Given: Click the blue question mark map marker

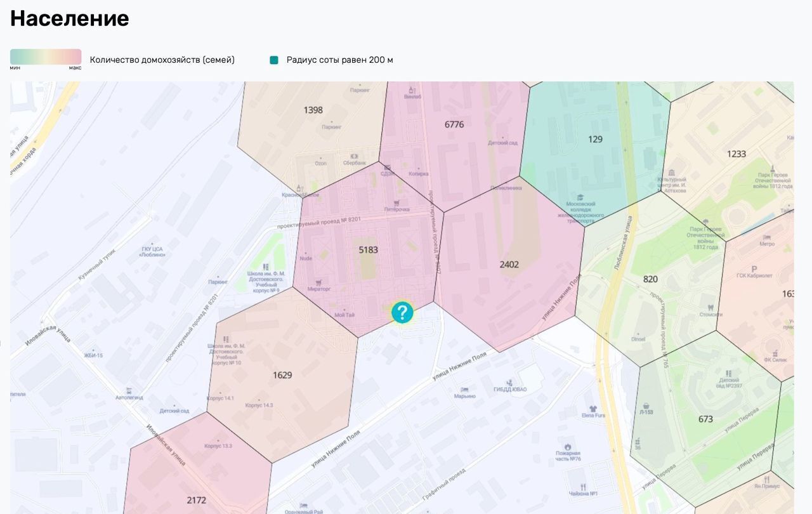Looking at the screenshot, I should pyautogui.click(x=402, y=312).
